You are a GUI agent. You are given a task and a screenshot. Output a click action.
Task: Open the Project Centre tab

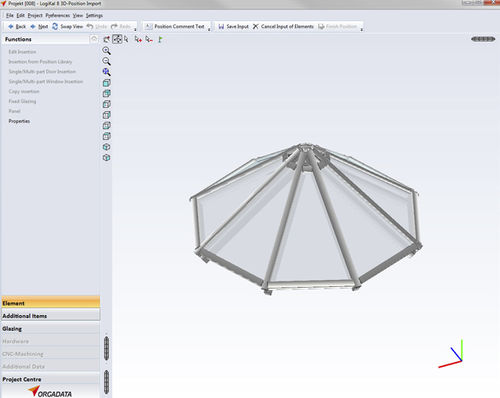click(x=51, y=379)
